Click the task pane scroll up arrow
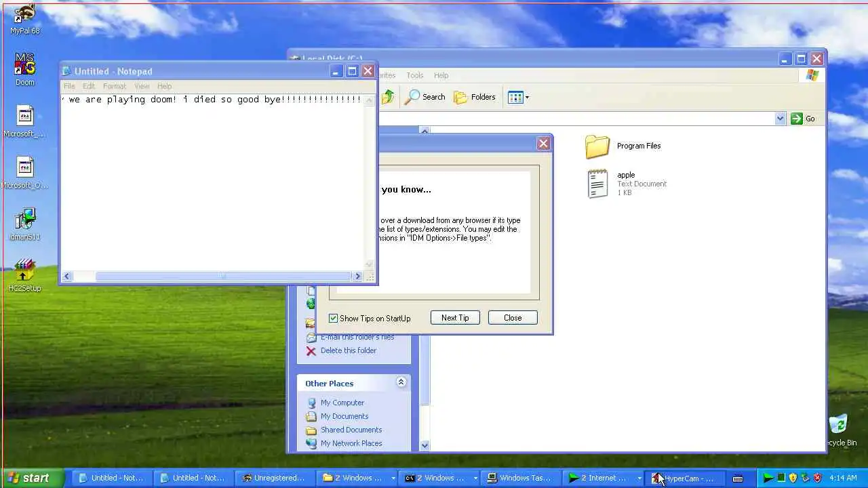868x488 pixels. click(x=425, y=131)
